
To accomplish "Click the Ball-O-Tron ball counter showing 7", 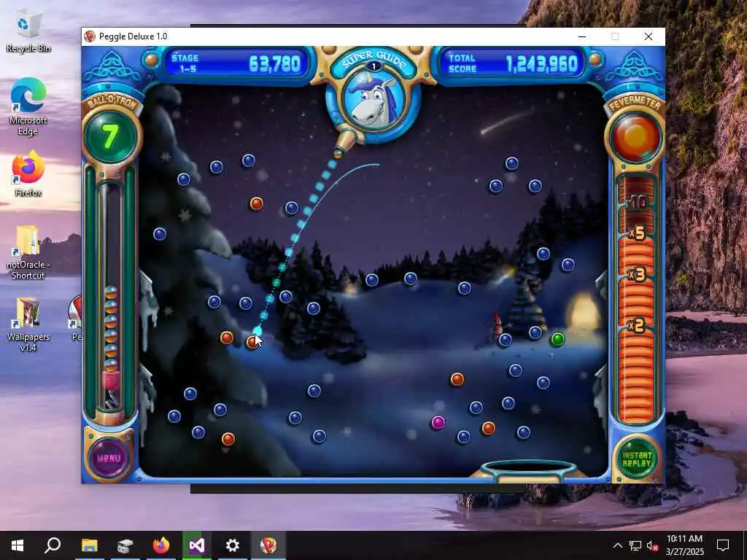I will pyautogui.click(x=111, y=136).
